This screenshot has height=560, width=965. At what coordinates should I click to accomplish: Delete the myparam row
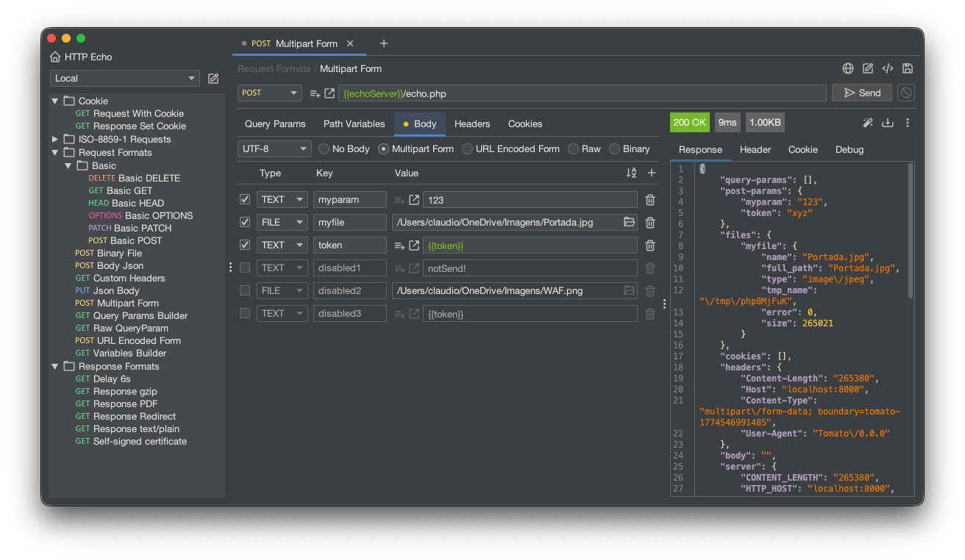point(650,200)
